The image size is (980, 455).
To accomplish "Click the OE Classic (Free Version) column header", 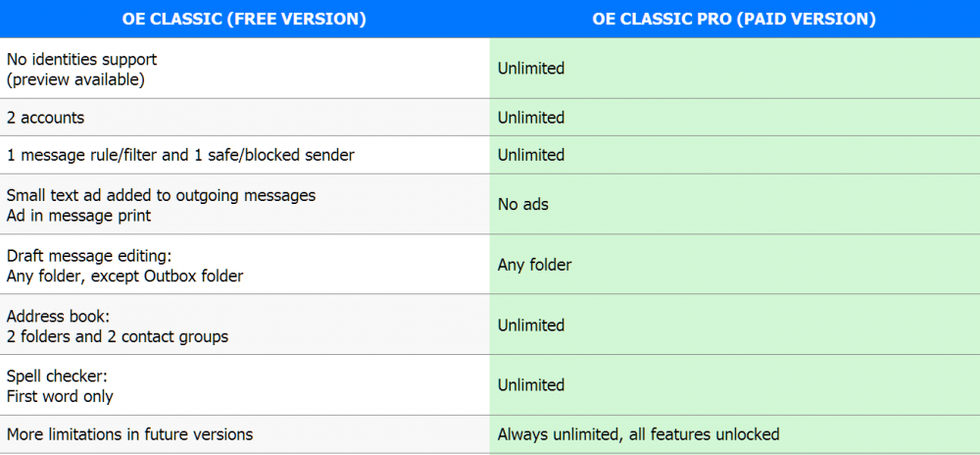I will point(244,19).
